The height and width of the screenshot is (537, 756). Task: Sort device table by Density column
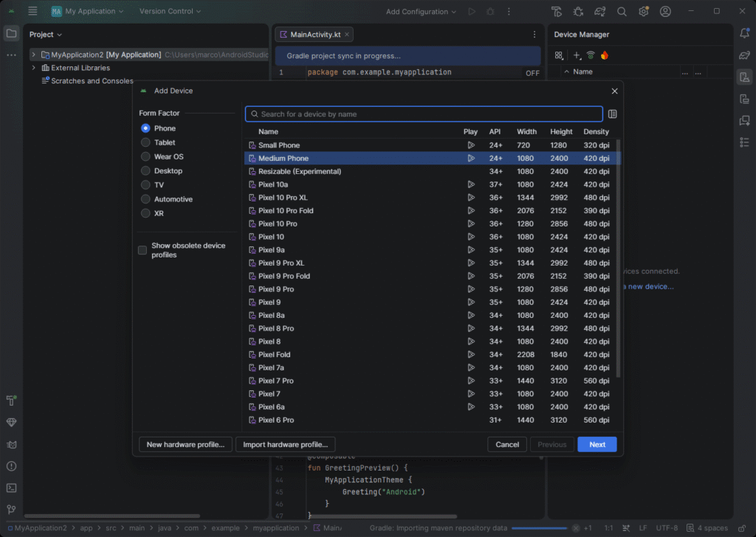tap(596, 131)
